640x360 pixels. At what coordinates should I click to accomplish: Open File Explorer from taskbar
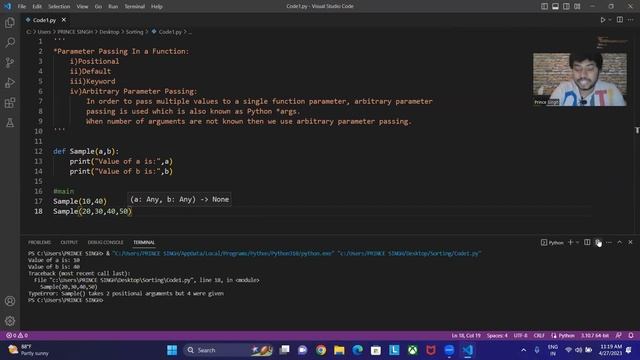(x=339, y=350)
